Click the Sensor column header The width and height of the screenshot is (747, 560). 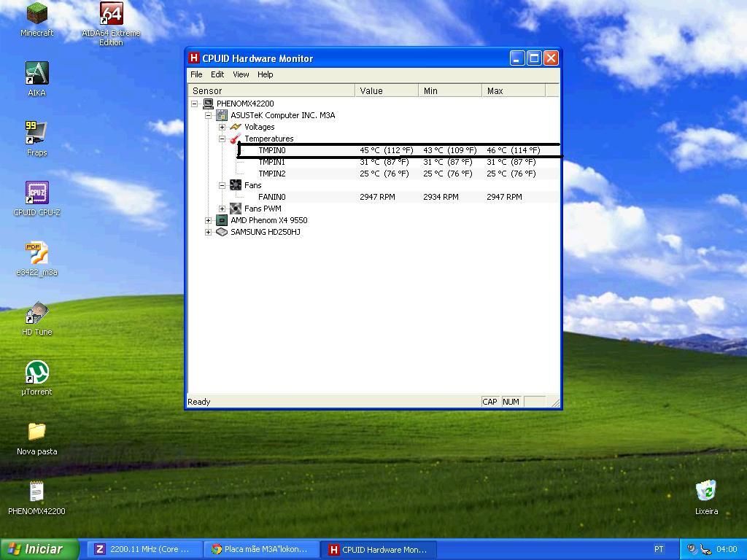[x=271, y=90]
